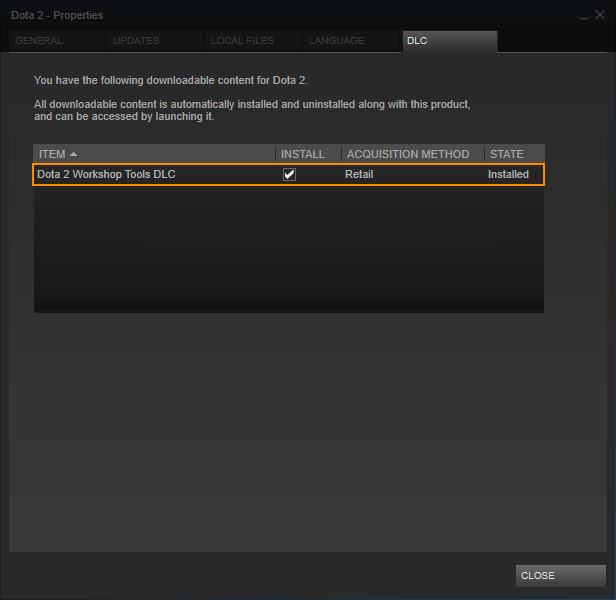The image size is (616, 600).
Task: Click the Installed state cell
Action: click(x=508, y=174)
